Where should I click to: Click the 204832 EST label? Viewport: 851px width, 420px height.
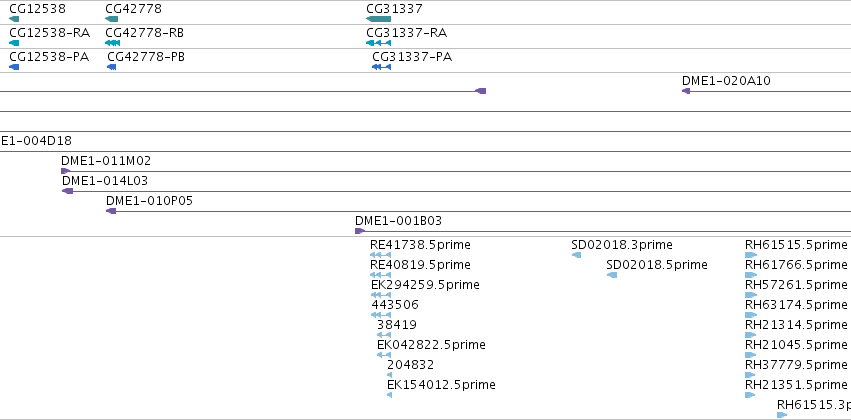pyautogui.click(x=411, y=365)
